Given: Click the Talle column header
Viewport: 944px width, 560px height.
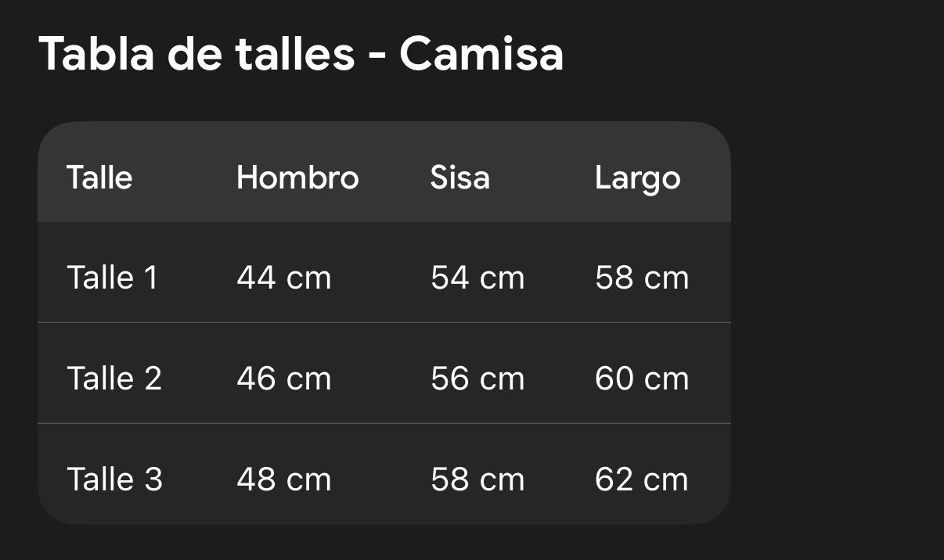Looking at the screenshot, I should (99, 178).
